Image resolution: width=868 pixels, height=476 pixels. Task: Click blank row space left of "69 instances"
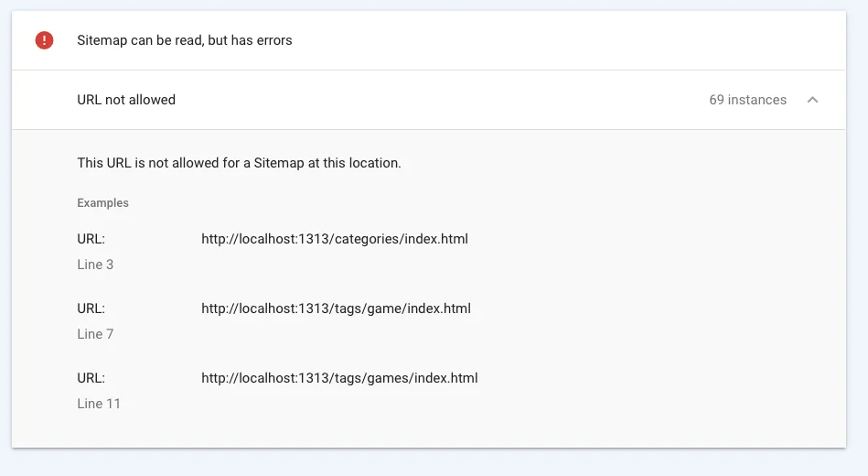click(439, 100)
